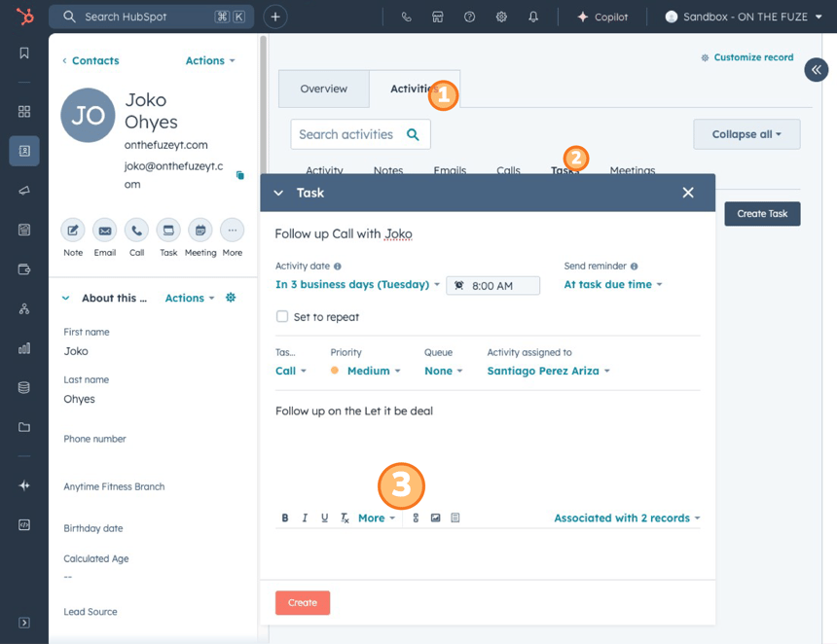Open the marketing megaphone icon in the sidebar
837x644 pixels.
point(24,191)
